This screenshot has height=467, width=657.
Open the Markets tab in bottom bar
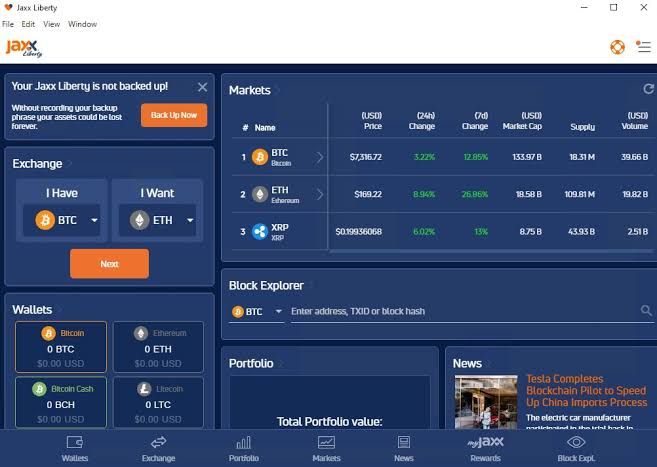coord(326,449)
